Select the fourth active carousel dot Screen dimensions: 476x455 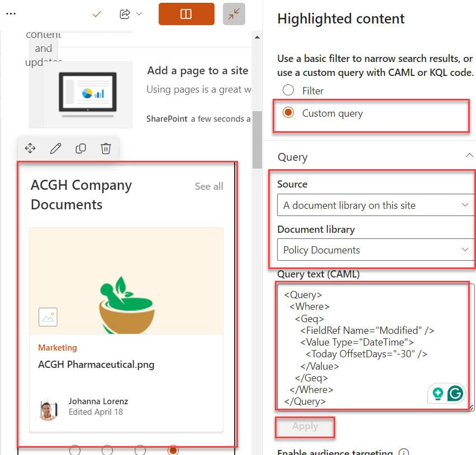coord(173,450)
